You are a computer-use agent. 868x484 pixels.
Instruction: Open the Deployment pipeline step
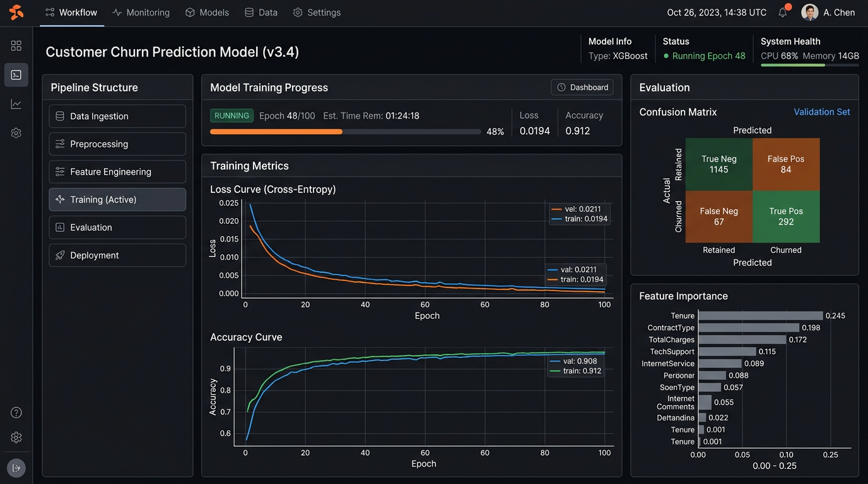117,255
